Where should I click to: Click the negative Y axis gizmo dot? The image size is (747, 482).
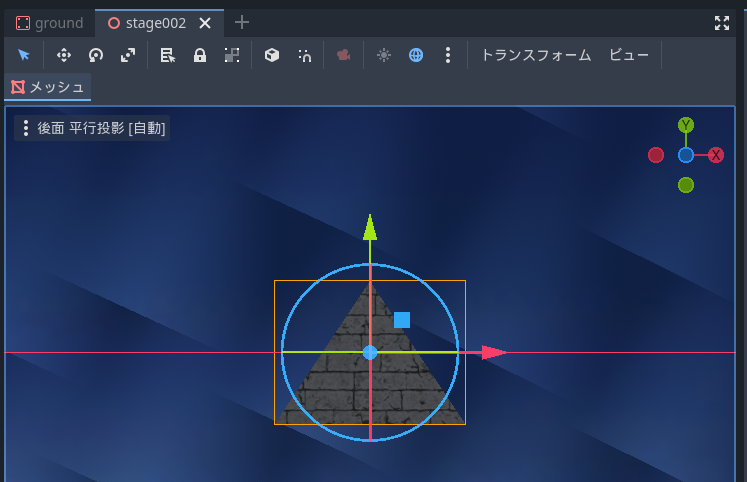coord(686,185)
